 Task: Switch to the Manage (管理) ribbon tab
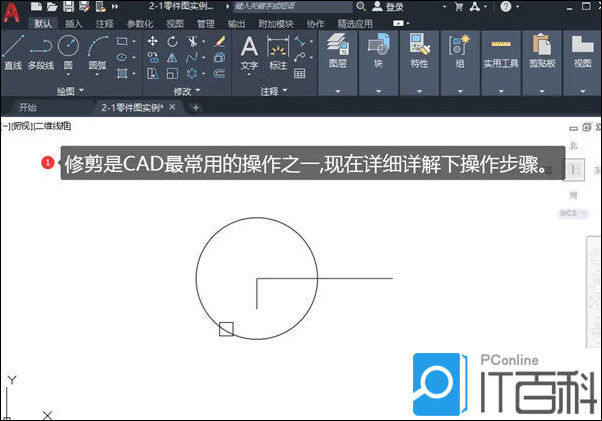point(206,24)
